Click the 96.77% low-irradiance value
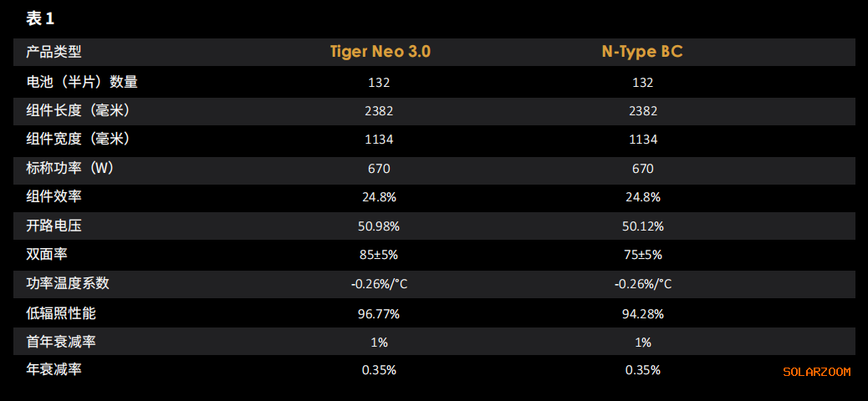Screen dimensions: 868x401 379,314
